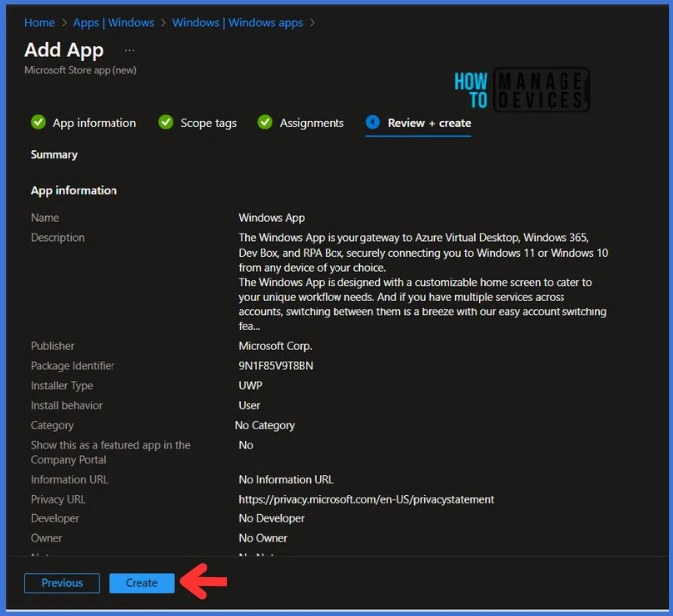Click the green check beside Assignments
This screenshot has width=673, height=616.
(x=265, y=123)
